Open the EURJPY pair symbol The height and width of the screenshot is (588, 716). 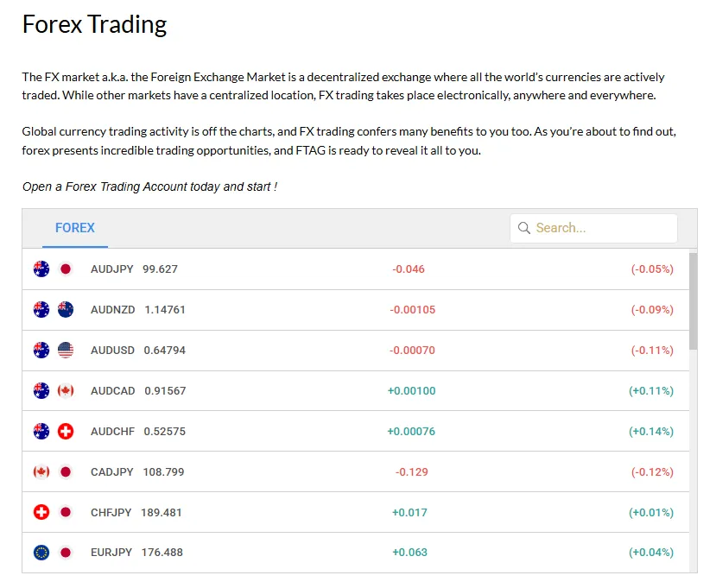point(111,553)
